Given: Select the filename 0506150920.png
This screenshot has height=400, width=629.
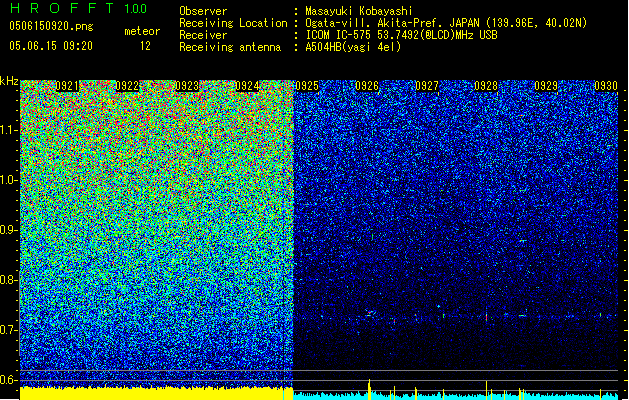Looking at the screenshot, I should (x=51, y=27).
